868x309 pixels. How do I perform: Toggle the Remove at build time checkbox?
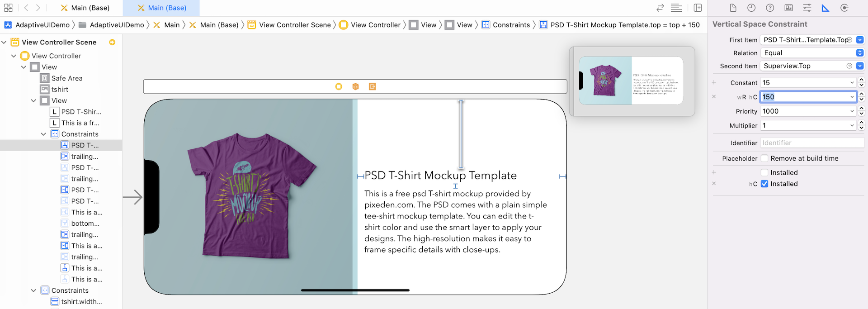click(764, 158)
